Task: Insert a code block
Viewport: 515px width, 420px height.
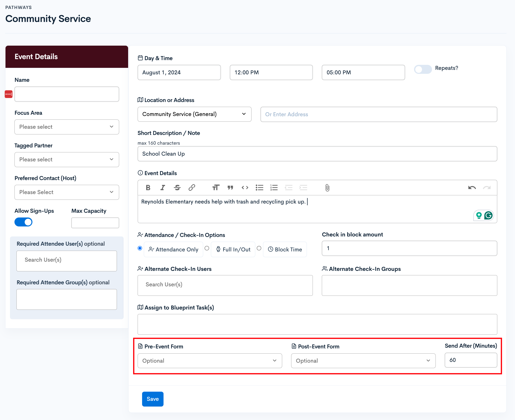Action: 245,188
